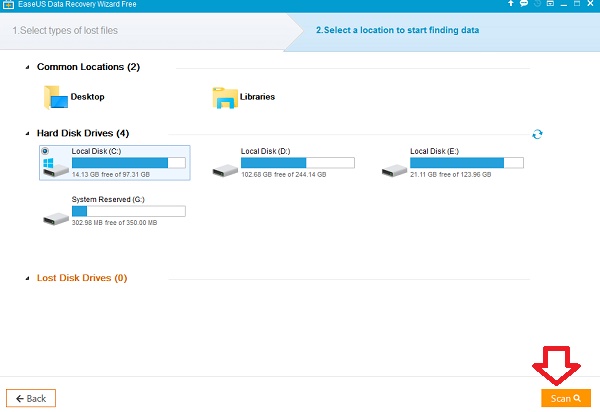Select the Local Disk (C:) radio button
Image resolution: width=600 pixels, height=412 pixels.
[45, 151]
